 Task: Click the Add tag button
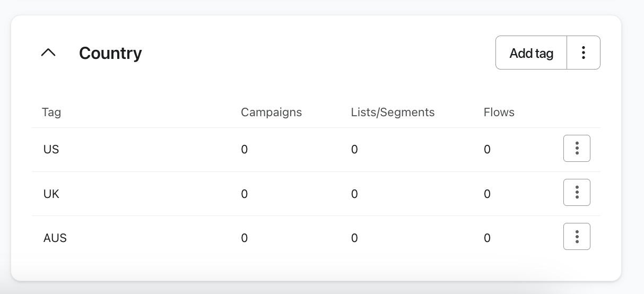[531, 53]
